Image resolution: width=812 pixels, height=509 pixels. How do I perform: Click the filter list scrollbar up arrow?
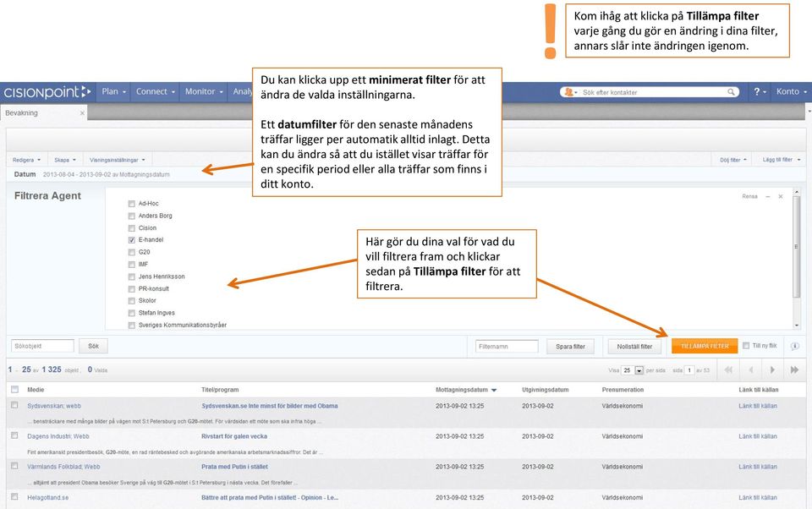[x=797, y=193]
